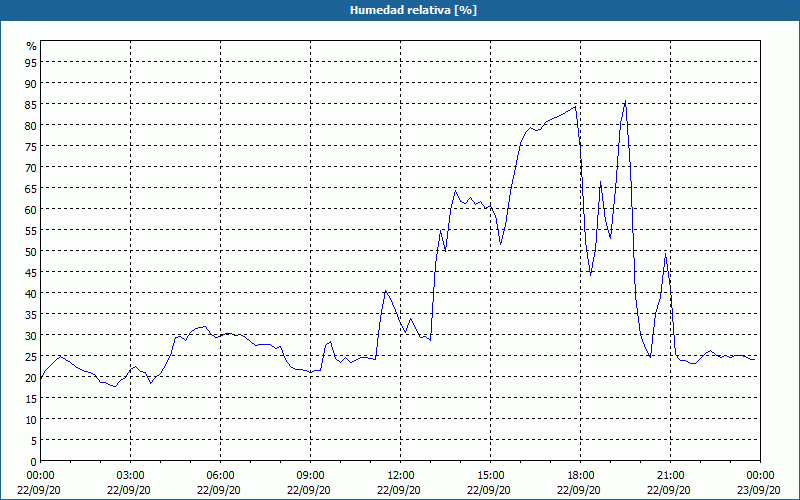Click the 50 value on the Y axis
The image size is (800, 500).
[31, 252]
